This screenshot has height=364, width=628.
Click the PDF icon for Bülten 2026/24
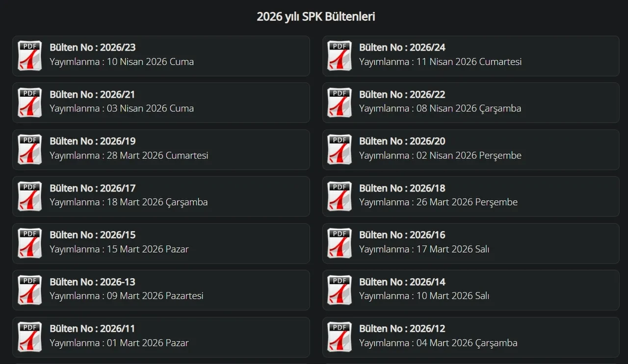click(x=340, y=55)
